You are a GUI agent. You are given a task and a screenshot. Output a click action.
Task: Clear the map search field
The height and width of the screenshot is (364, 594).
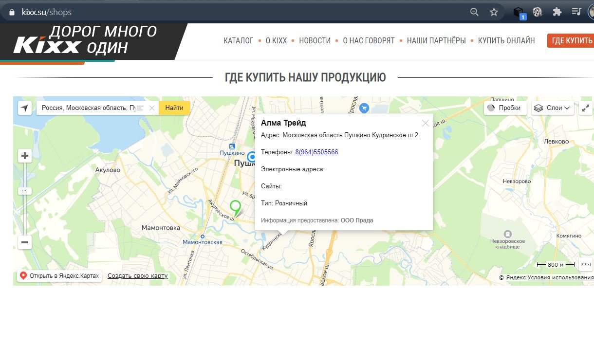(x=152, y=108)
